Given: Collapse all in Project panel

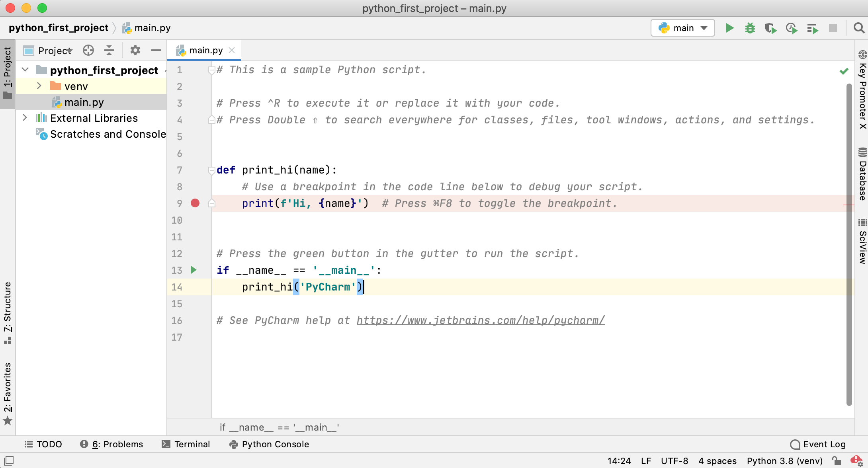Looking at the screenshot, I should click(x=109, y=51).
